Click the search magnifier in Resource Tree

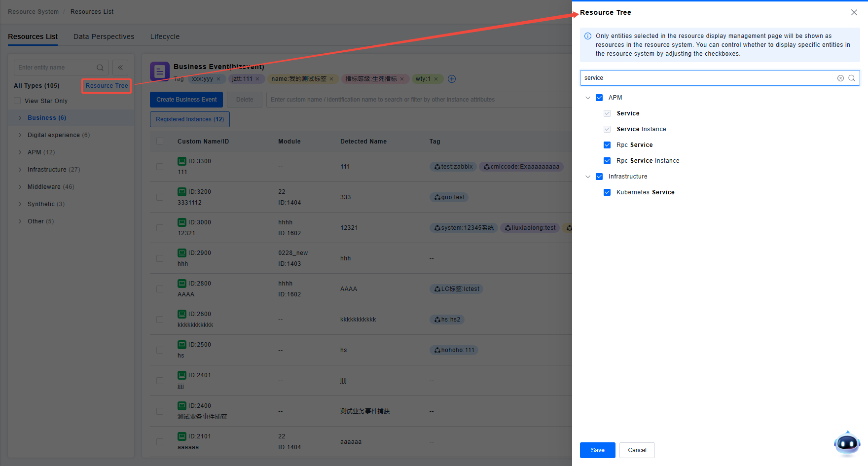coord(852,78)
